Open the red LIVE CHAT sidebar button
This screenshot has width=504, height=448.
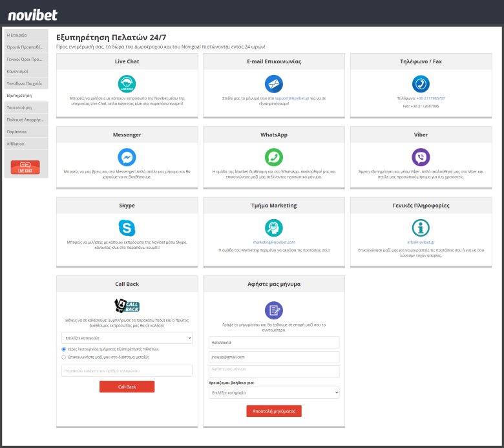(x=25, y=167)
